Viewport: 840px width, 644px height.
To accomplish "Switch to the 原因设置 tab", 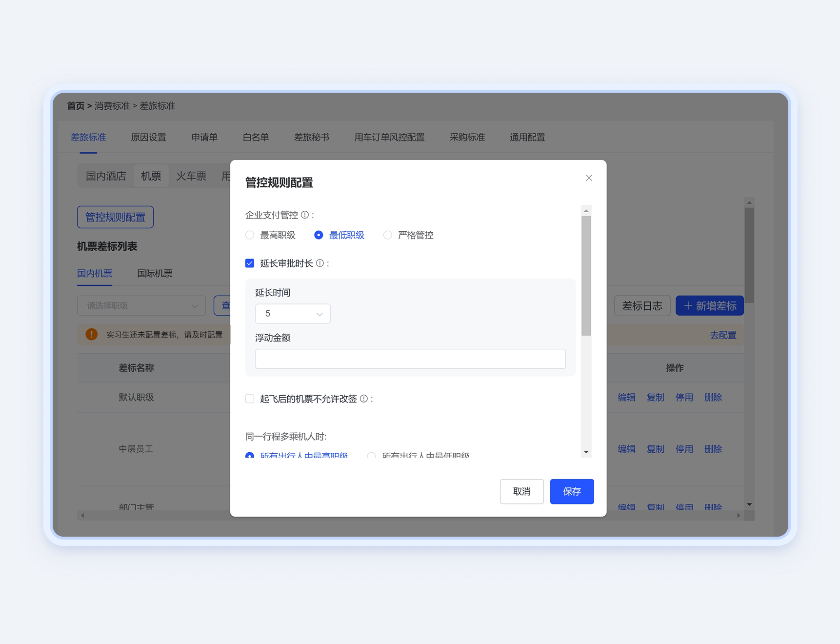I will (148, 138).
